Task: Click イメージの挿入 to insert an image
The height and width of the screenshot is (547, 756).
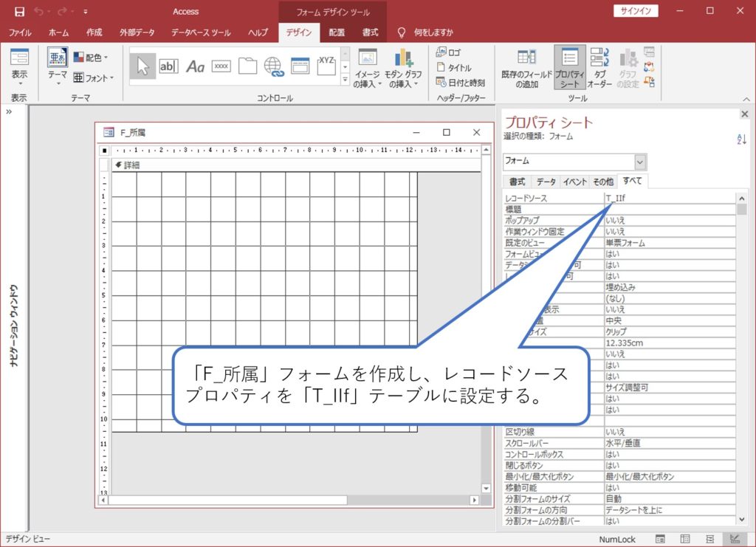Action: 367,66
